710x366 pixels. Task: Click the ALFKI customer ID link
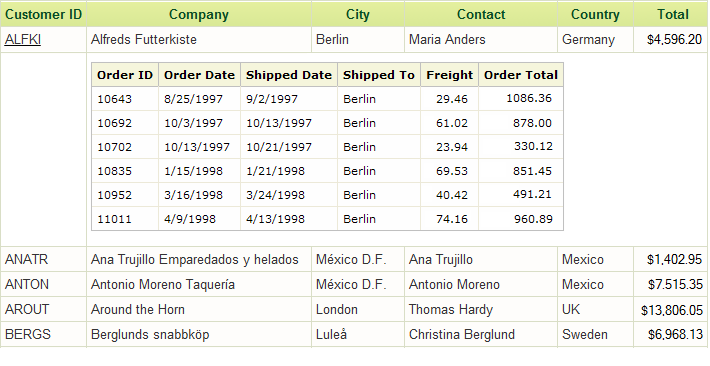point(23,40)
